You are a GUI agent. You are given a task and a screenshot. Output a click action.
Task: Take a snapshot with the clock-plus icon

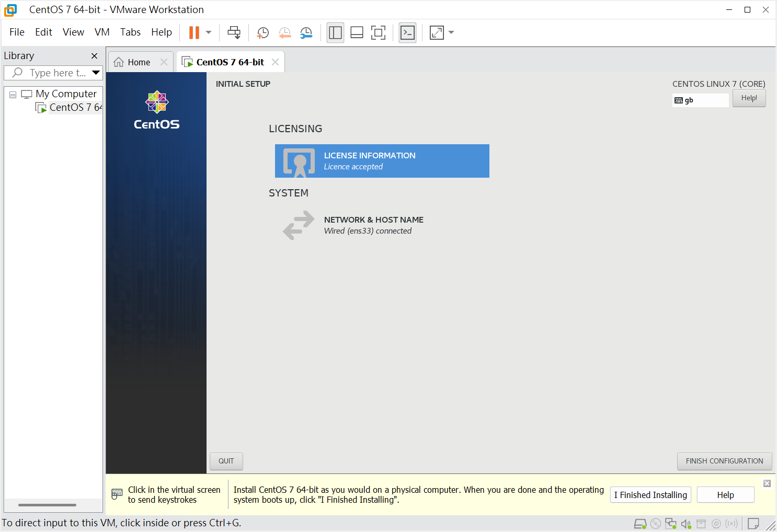pyautogui.click(x=262, y=32)
